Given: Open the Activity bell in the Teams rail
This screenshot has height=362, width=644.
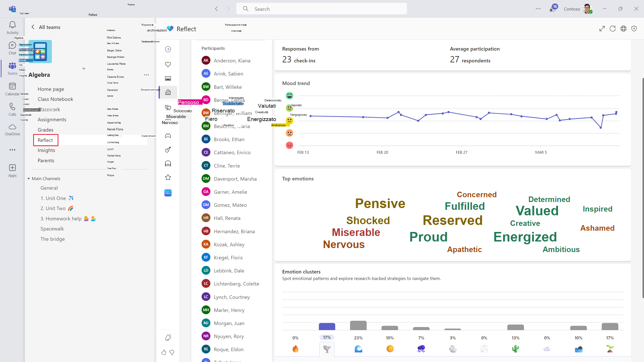Looking at the screenshot, I should tap(12, 28).
